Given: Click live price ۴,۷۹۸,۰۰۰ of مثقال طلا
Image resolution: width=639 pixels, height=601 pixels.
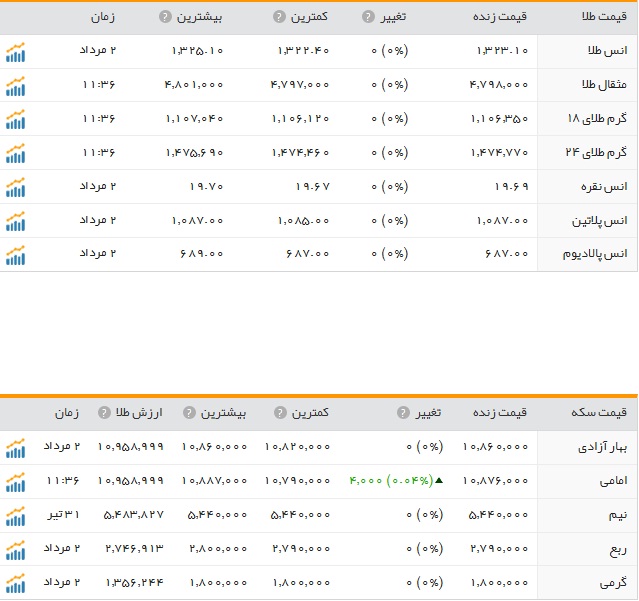Looking at the screenshot, I should (499, 84).
